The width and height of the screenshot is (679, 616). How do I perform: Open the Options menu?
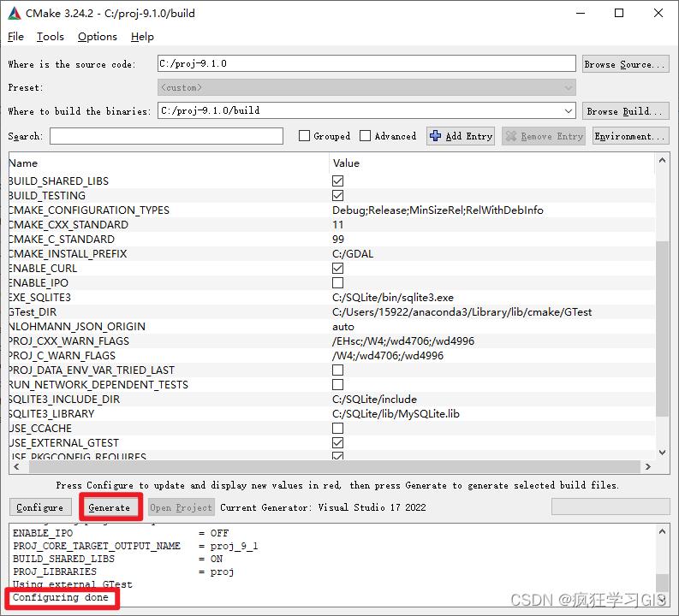(x=98, y=37)
